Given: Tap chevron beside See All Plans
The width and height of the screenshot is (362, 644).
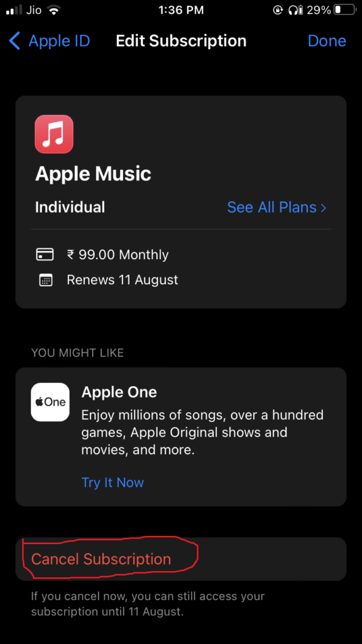Looking at the screenshot, I should click(x=324, y=208).
